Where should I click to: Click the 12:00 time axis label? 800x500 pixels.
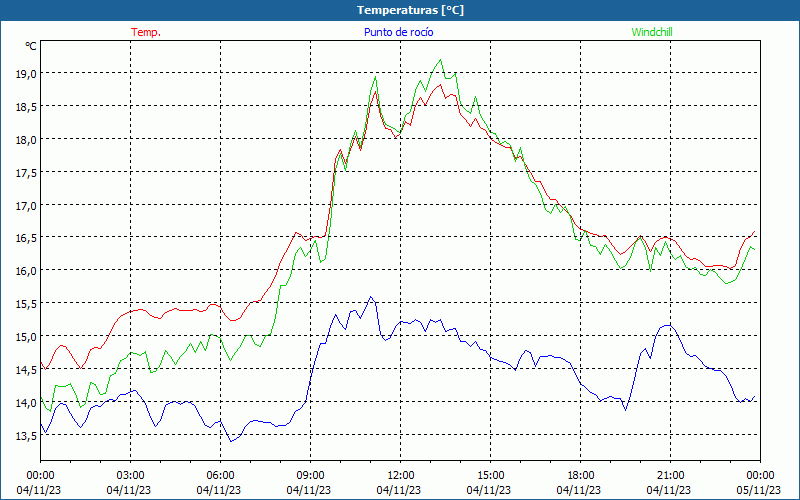tap(401, 475)
